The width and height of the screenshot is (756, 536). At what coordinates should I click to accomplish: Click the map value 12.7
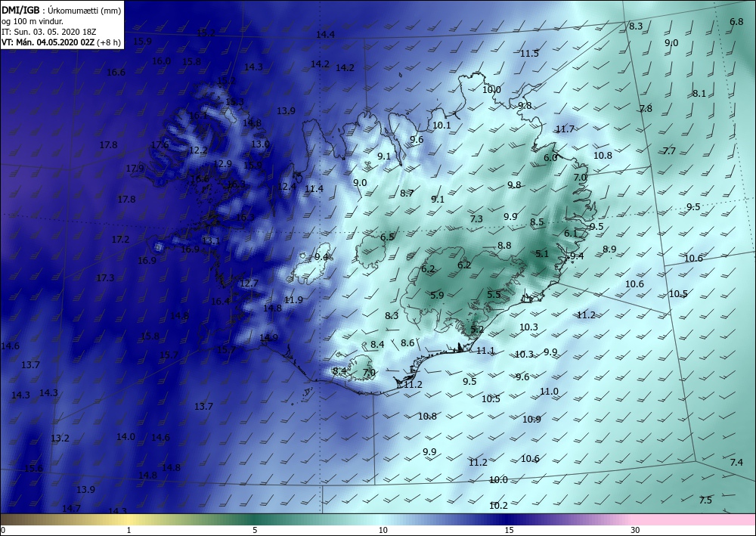coord(249,283)
